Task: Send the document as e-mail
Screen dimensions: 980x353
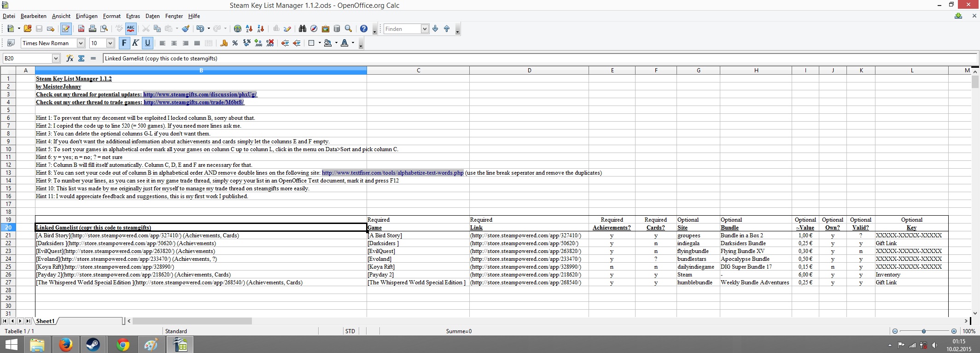Action: point(51,29)
